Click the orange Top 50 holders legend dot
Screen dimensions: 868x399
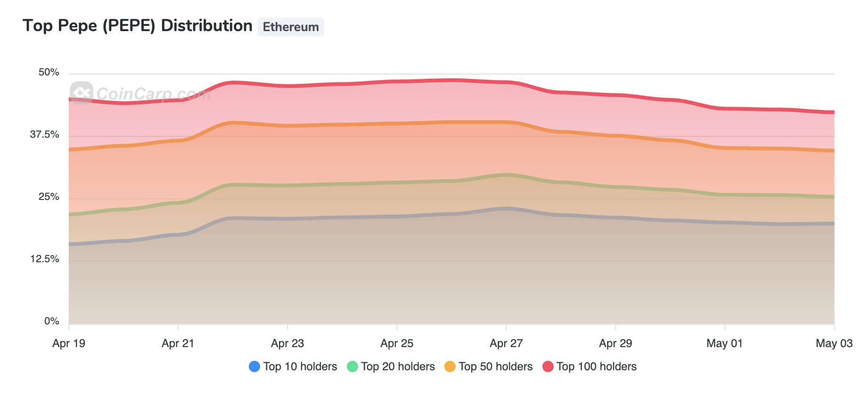[450, 366]
